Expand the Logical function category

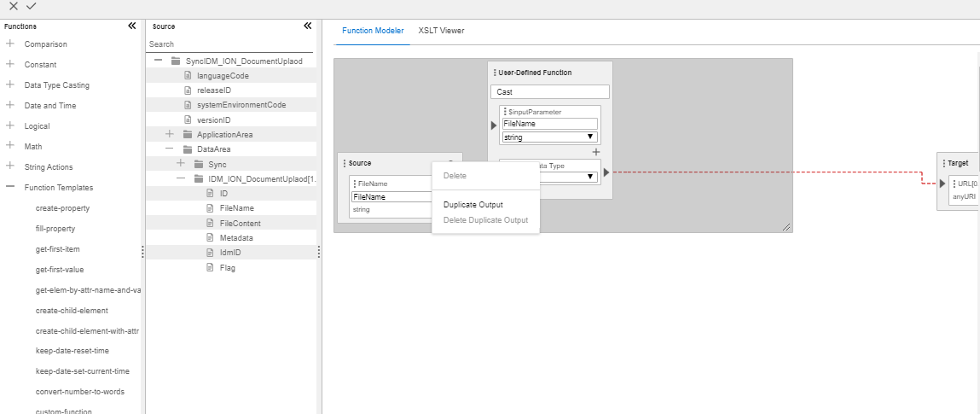click(x=10, y=125)
